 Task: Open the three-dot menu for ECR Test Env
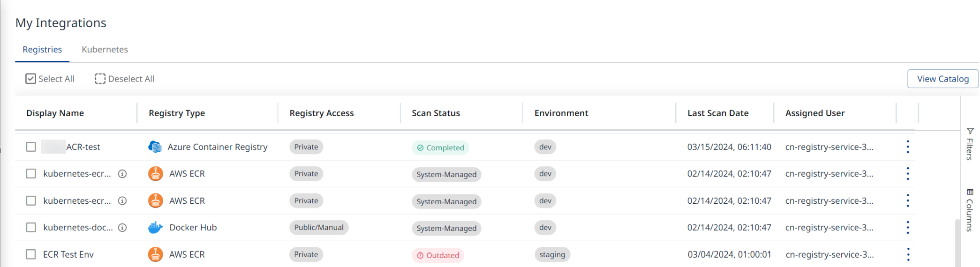[x=907, y=254]
